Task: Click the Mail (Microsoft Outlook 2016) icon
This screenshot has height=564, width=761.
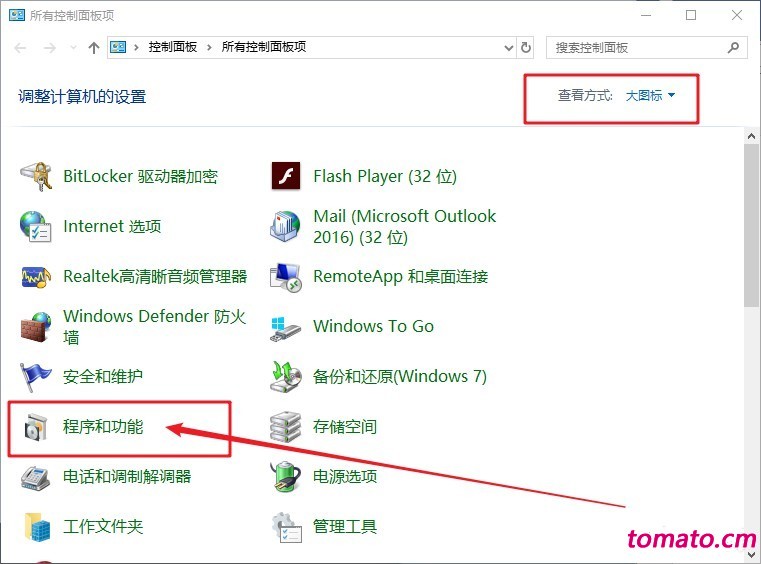Action: 285,226
